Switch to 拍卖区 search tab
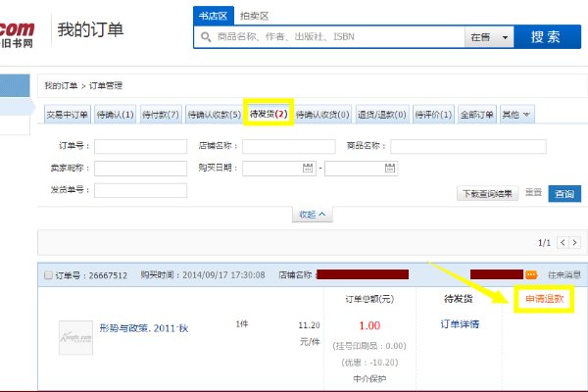 254,16
